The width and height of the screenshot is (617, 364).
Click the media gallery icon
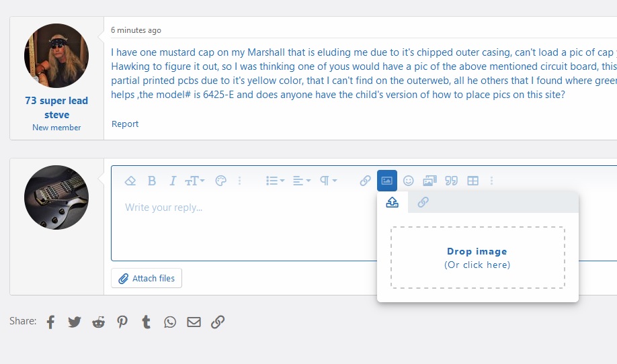tap(429, 181)
